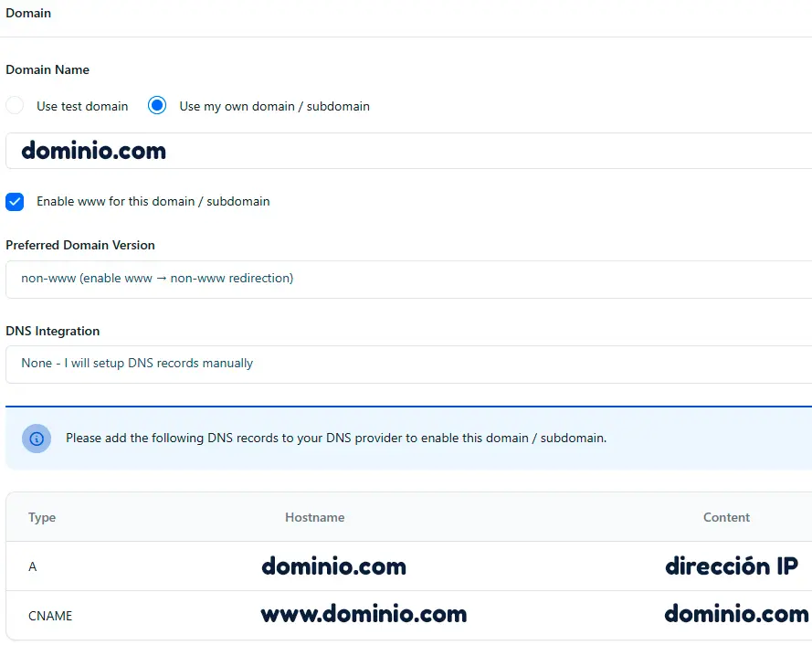The width and height of the screenshot is (812, 645).
Task: Click the dominio.com hostname in the A row
Action: tap(333, 566)
